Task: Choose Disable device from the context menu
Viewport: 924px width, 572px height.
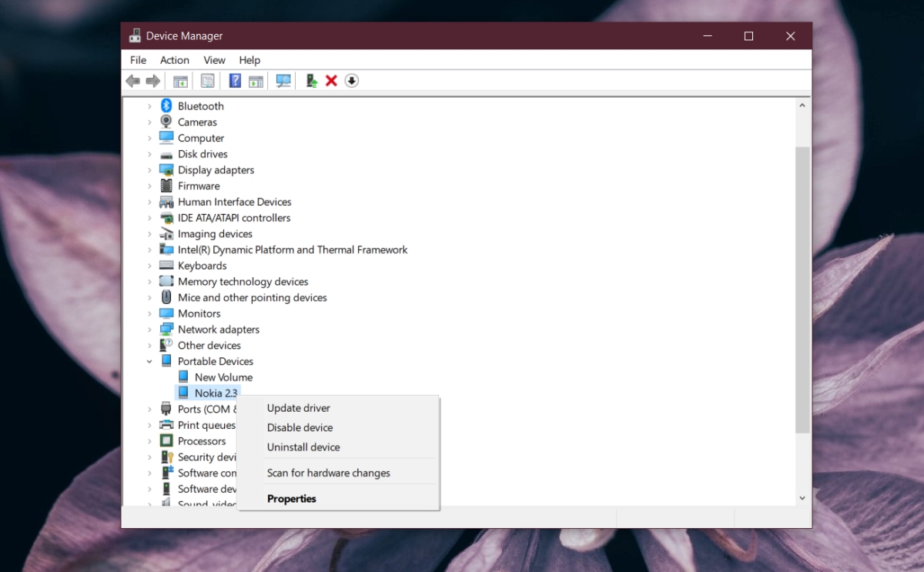Action: tap(300, 427)
